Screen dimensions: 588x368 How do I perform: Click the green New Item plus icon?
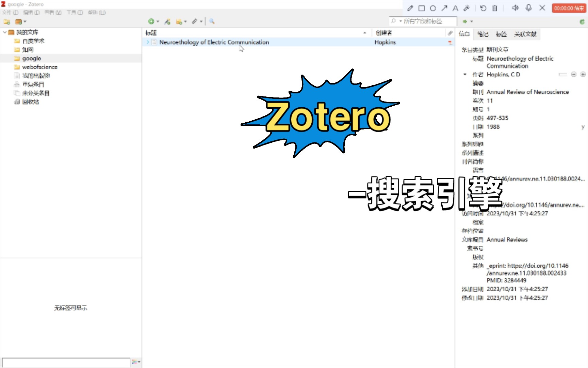pyautogui.click(x=151, y=21)
